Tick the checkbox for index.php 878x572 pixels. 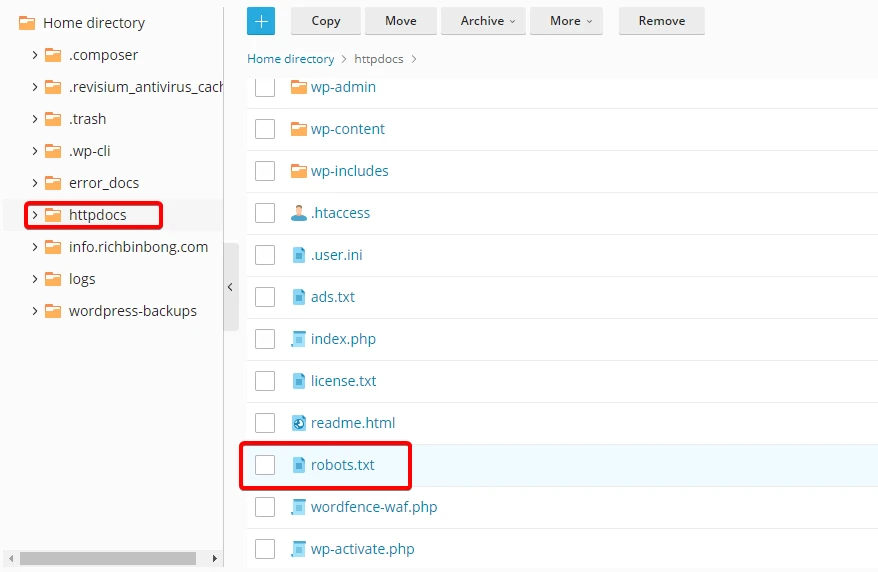tap(265, 339)
